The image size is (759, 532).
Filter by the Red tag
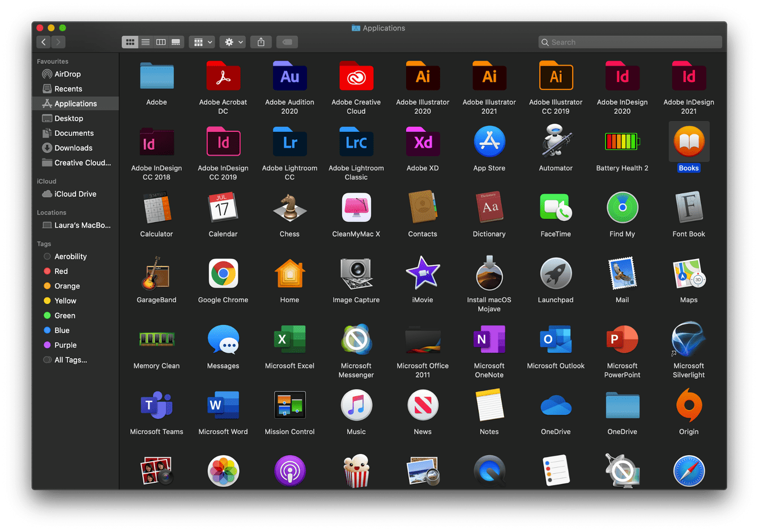pos(76,271)
